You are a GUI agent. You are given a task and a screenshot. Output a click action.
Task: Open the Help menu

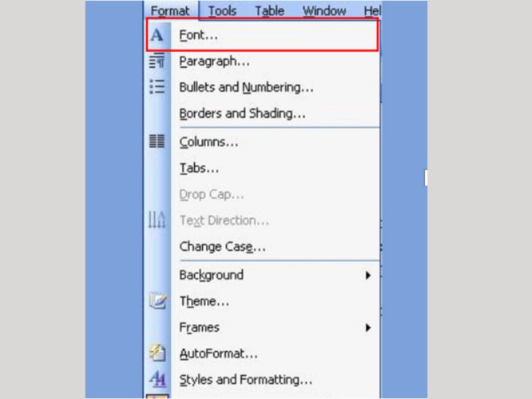tap(372, 11)
